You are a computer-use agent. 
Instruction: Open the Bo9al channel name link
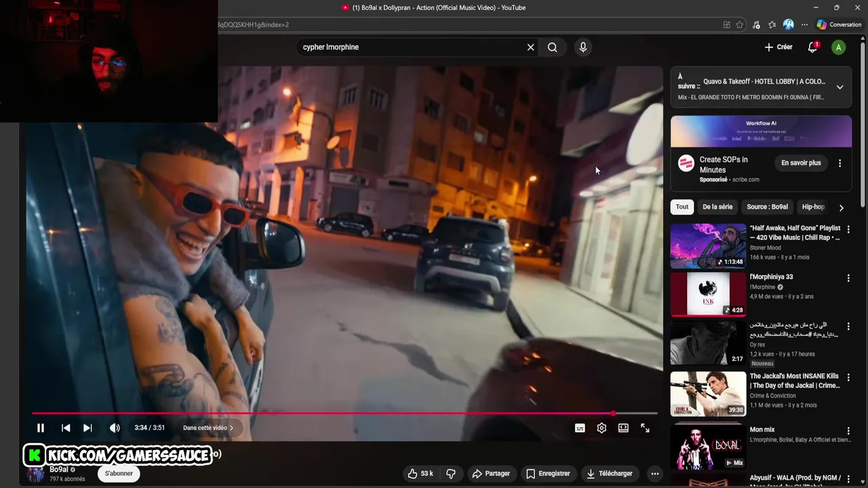(59, 469)
